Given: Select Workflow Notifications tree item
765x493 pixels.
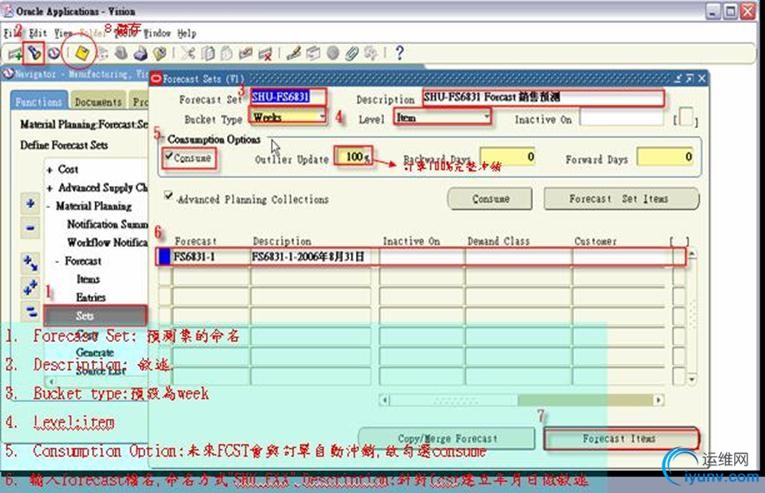Looking at the screenshot, I should [x=107, y=242].
